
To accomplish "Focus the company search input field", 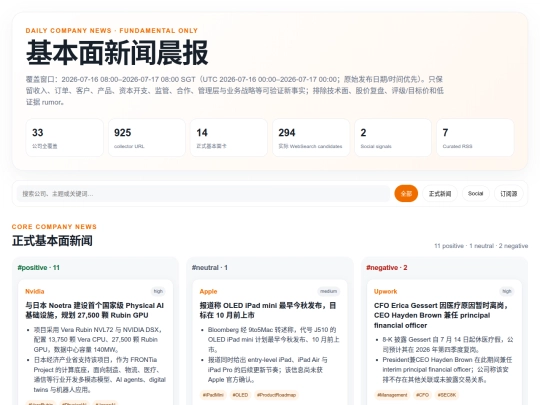I will 203,194.
